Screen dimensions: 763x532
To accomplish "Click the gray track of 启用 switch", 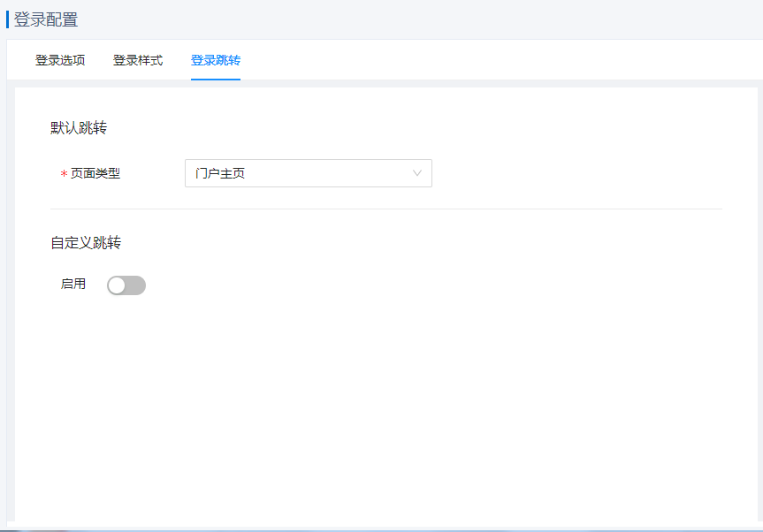I will (x=136, y=285).
